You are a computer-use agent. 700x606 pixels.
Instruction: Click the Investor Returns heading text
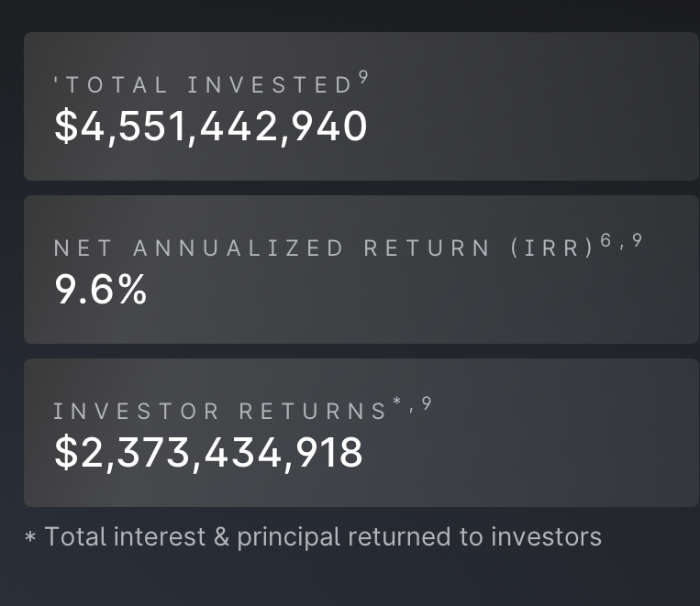point(219,411)
